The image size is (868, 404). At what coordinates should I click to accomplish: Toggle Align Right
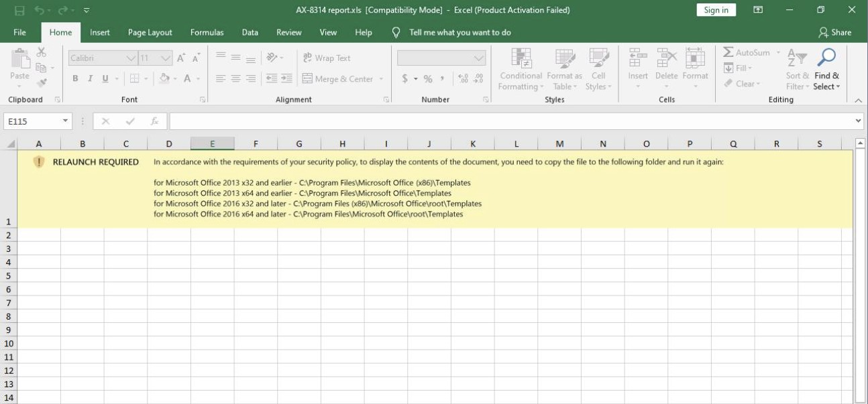tap(250, 79)
